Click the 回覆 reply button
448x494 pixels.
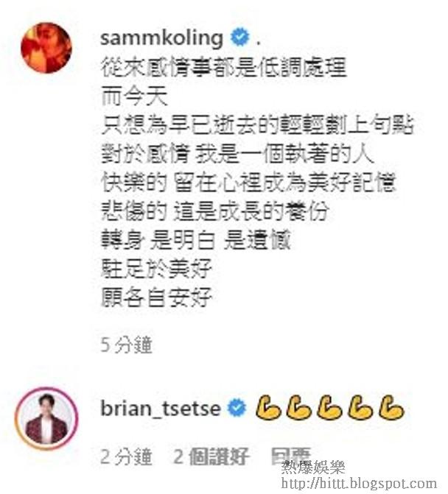290,456
